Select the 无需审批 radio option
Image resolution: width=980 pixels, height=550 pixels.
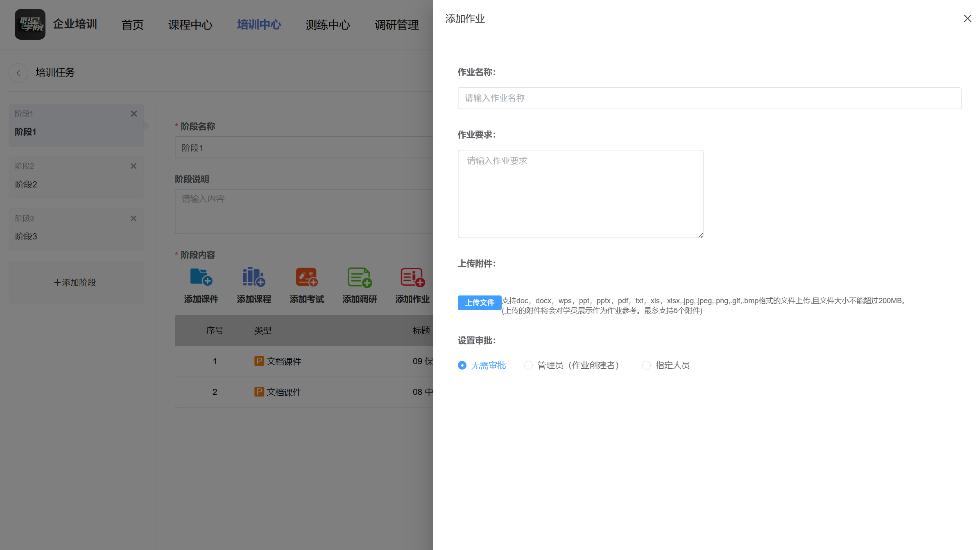[462, 365]
